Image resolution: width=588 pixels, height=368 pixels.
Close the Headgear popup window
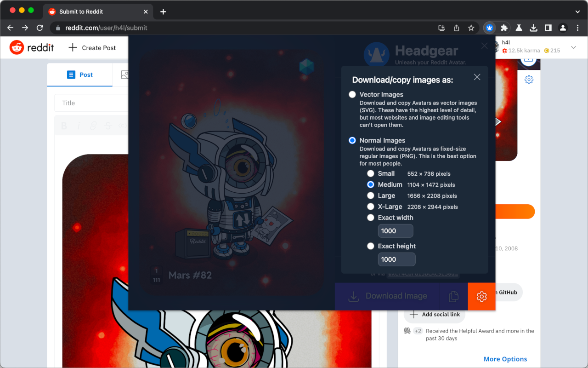(484, 46)
